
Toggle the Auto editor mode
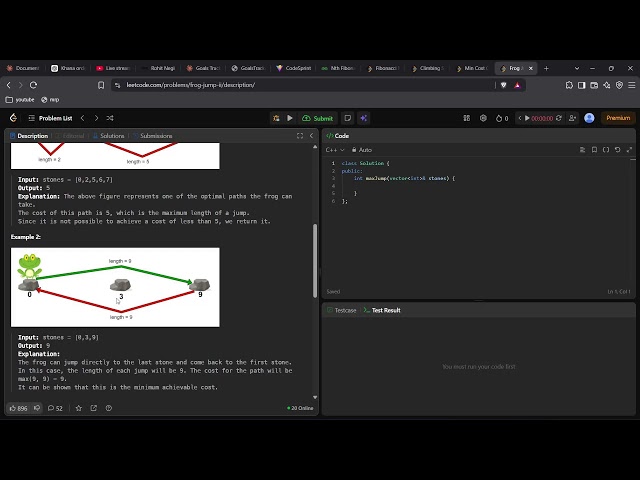pyautogui.click(x=362, y=150)
